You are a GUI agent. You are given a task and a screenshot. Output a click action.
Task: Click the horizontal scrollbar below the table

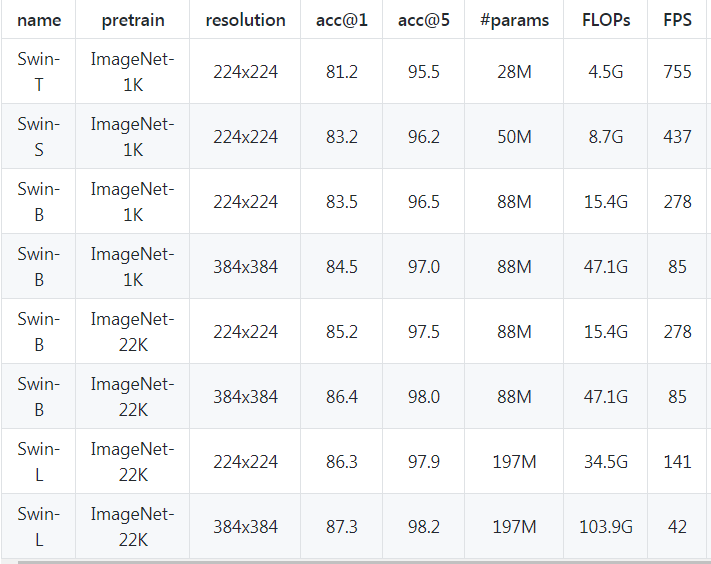click(364, 562)
